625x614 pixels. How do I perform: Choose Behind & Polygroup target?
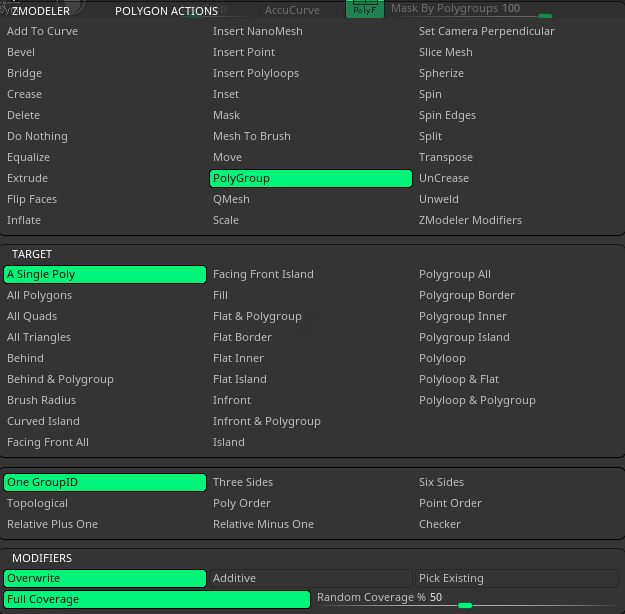pos(60,379)
